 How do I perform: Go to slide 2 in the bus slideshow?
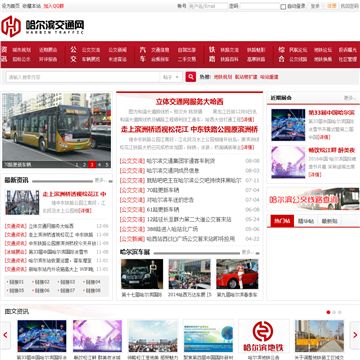pyautogui.click(x=84, y=164)
